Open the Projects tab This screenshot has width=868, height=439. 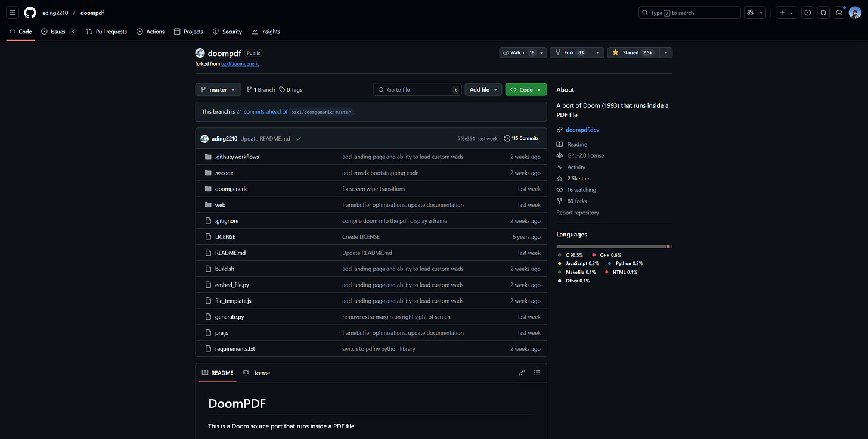(x=188, y=32)
